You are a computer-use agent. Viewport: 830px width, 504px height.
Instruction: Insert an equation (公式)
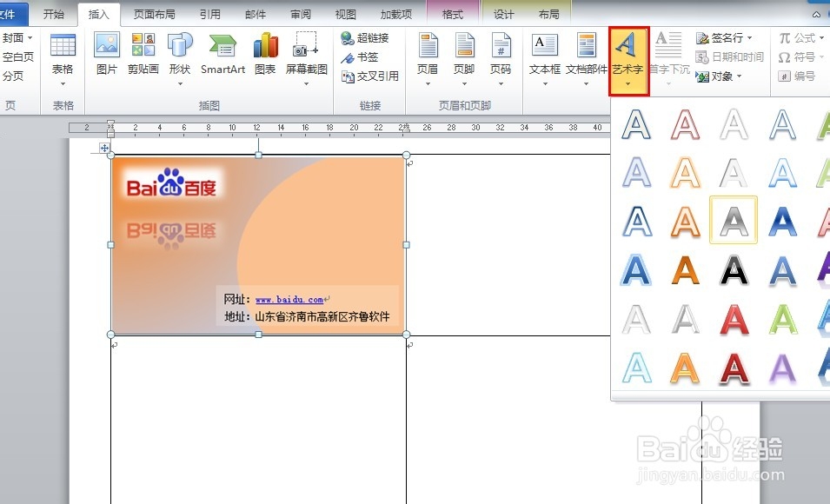(x=801, y=37)
